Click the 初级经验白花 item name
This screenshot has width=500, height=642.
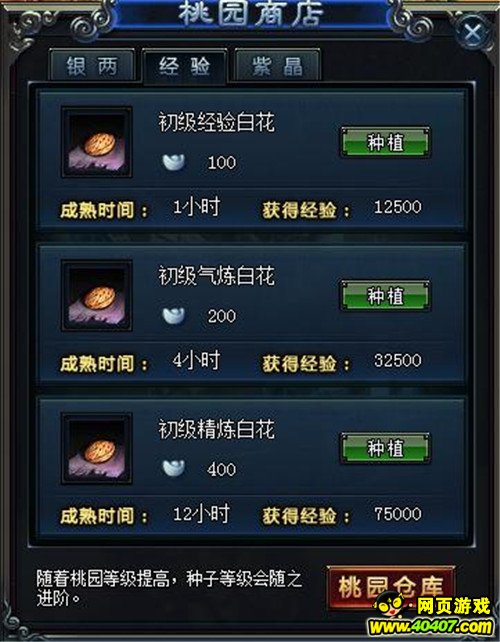click(x=216, y=122)
